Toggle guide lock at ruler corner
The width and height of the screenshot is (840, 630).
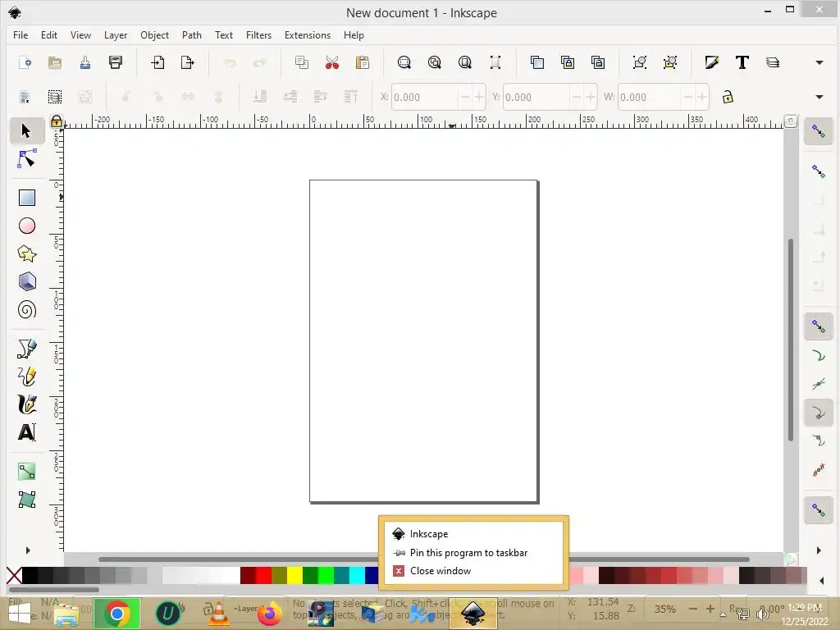point(57,121)
